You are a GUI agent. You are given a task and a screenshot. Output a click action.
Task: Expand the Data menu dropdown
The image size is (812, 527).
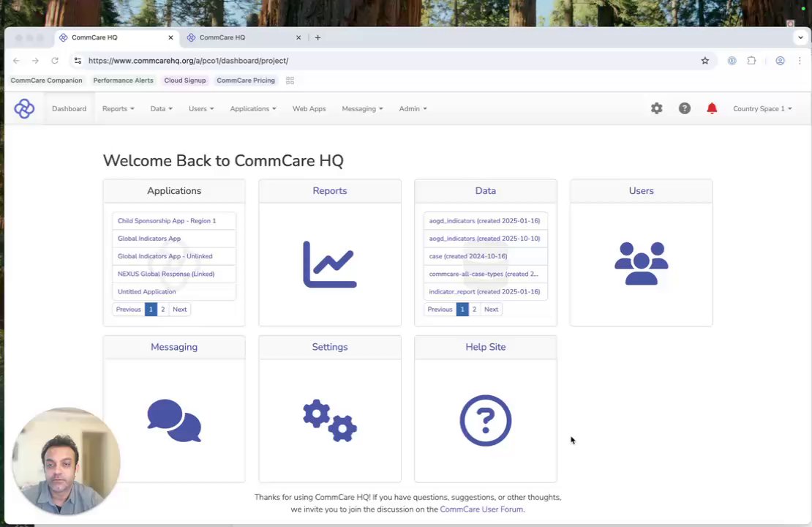[161, 109]
